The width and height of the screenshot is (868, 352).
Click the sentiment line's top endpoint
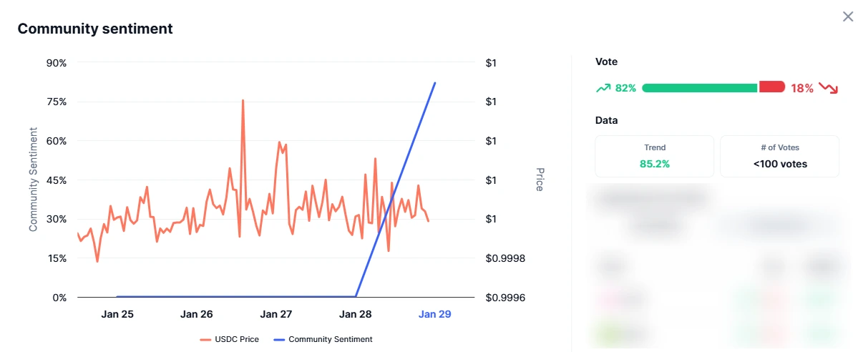click(435, 83)
